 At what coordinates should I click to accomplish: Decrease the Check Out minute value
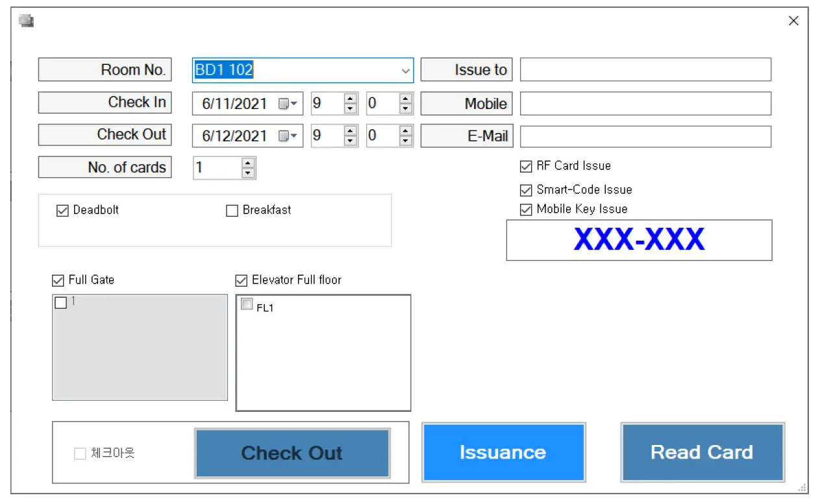pyautogui.click(x=406, y=141)
